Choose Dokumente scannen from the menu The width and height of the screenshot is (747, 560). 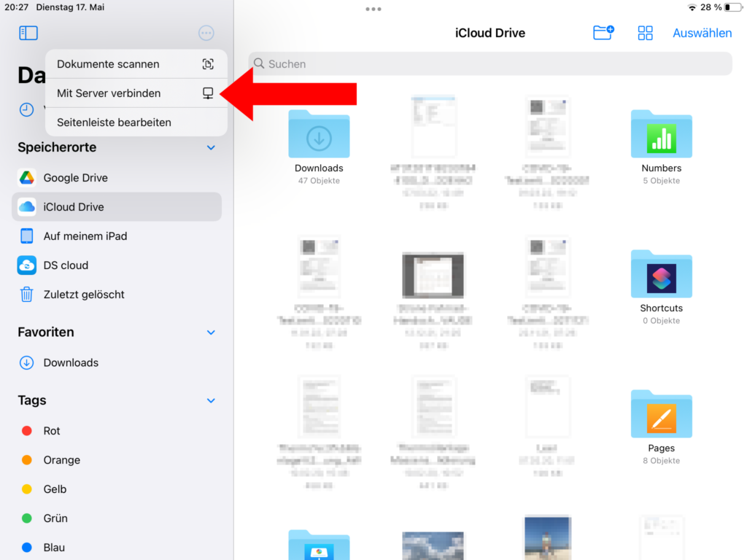(136, 64)
